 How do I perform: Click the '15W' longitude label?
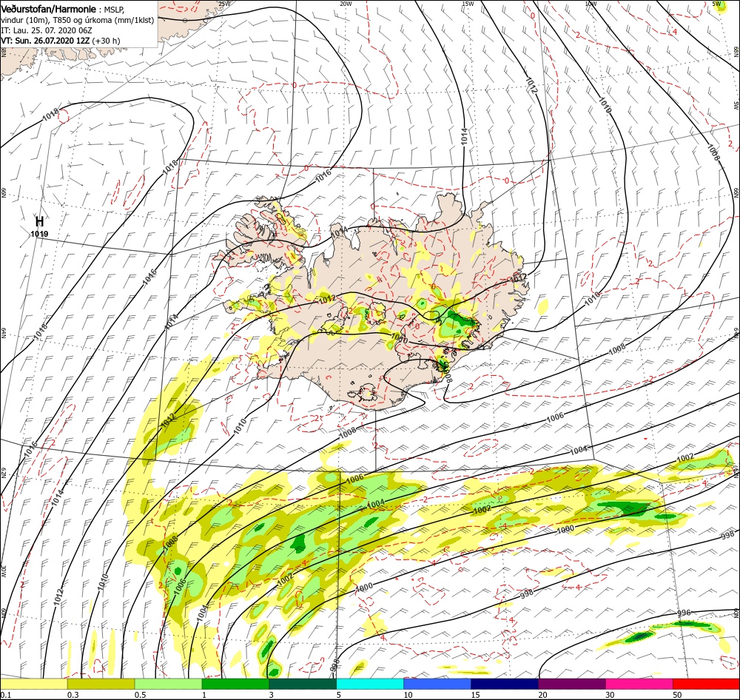pos(468,4)
